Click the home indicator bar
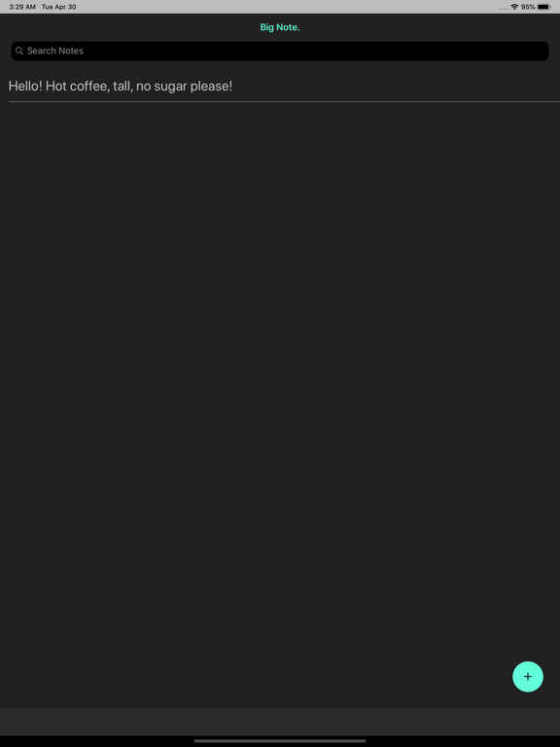 (280, 741)
